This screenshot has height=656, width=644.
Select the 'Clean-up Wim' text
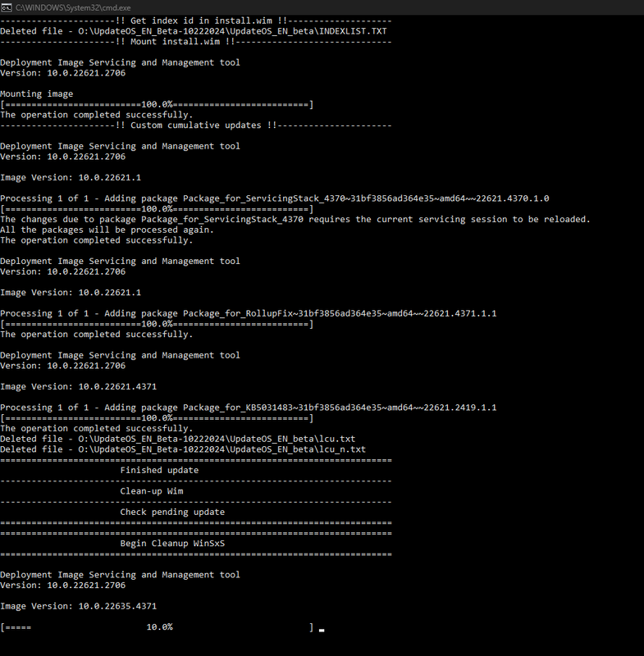coord(152,491)
